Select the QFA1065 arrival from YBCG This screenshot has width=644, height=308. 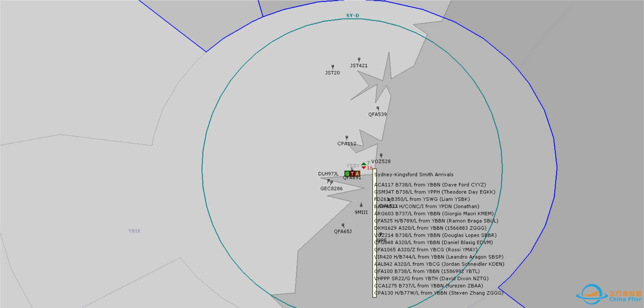(x=426, y=250)
